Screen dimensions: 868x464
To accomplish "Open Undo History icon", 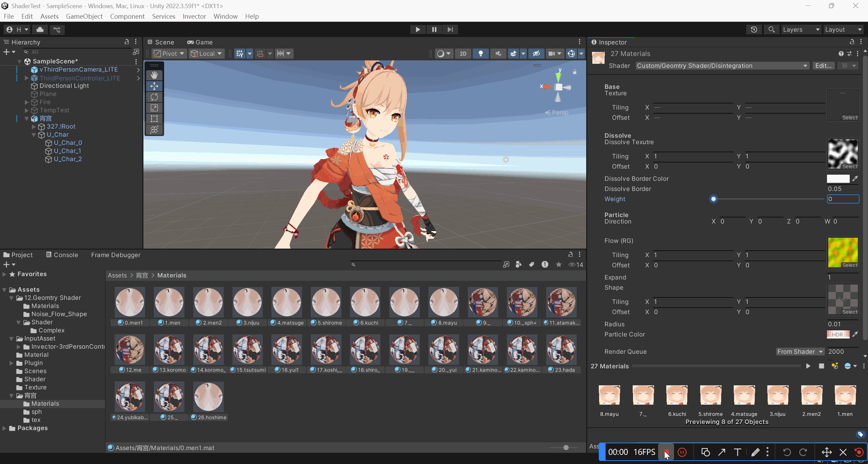I will pyautogui.click(x=754, y=30).
